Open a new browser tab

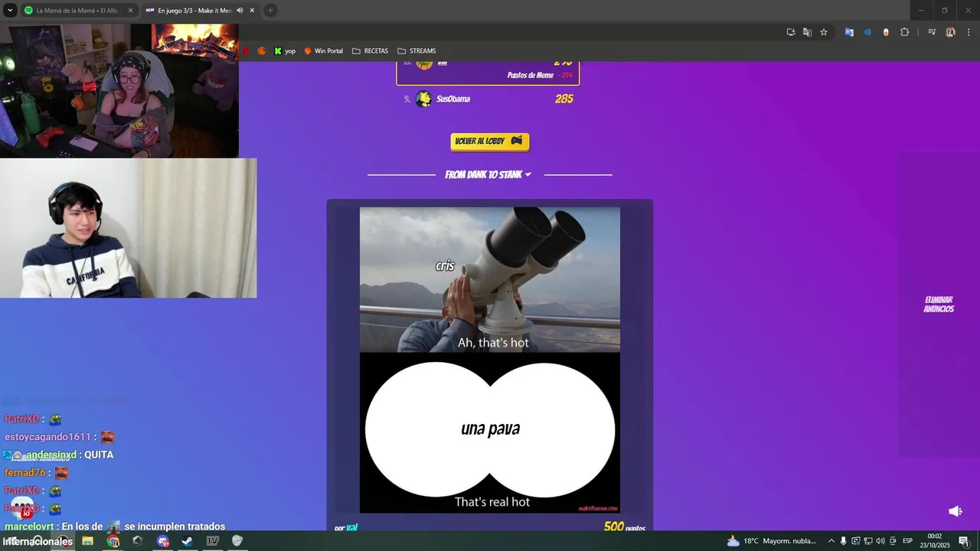pos(270,10)
